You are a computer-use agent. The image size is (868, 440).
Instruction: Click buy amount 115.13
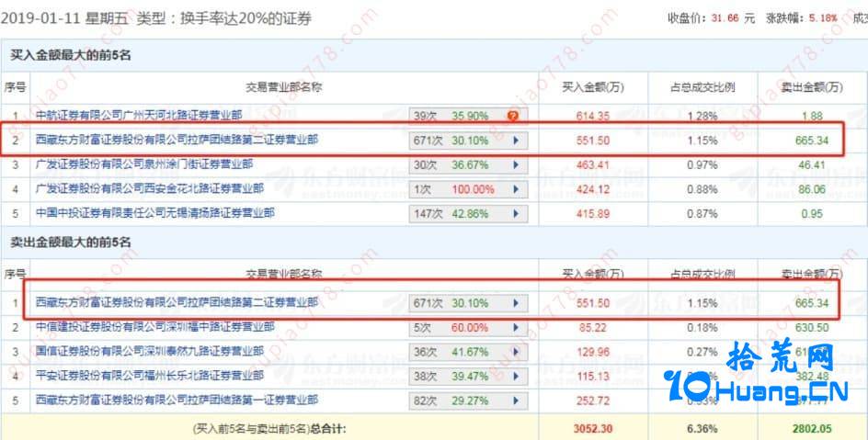point(593,376)
